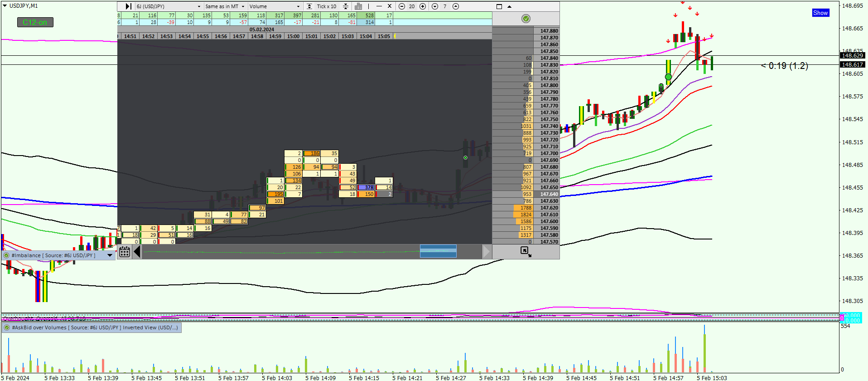Open the 'Same as in MT' timeframe dropdown
The width and height of the screenshot is (868, 381).
225,6
